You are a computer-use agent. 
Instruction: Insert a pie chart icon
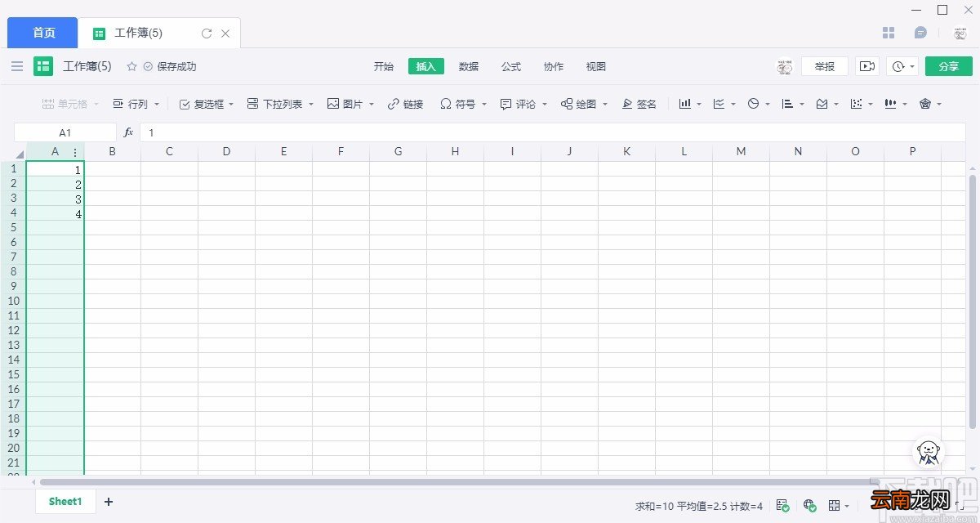(x=754, y=104)
